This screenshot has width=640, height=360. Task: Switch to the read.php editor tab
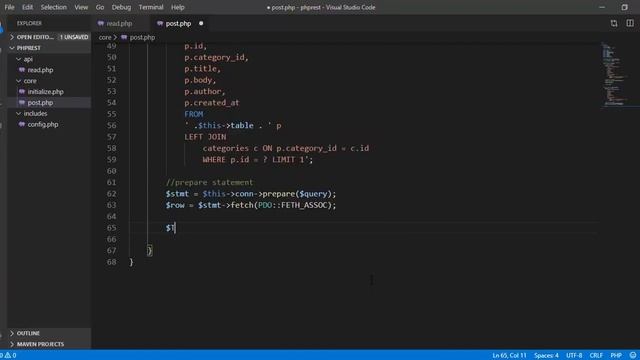pyautogui.click(x=119, y=24)
